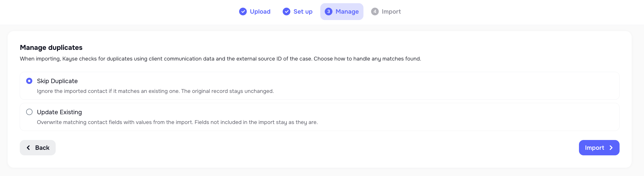The width and height of the screenshot is (644, 176).
Task: Click the Upload step checkmark icon
Action: 243,12
